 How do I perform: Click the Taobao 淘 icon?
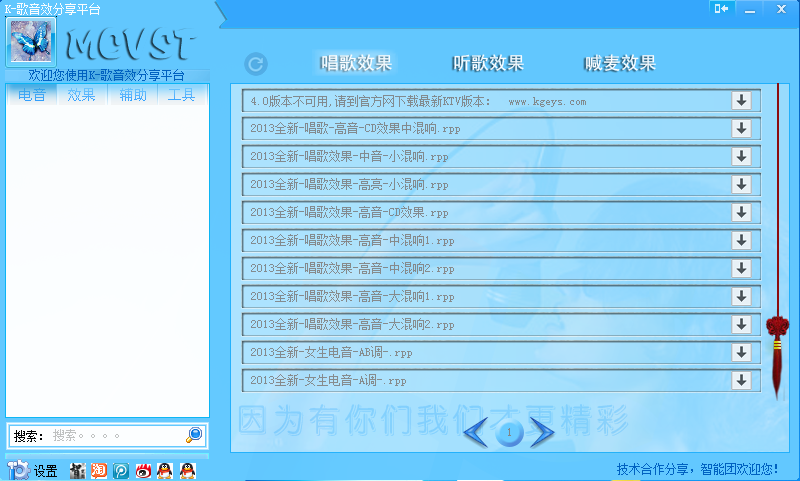pos(99,470)
